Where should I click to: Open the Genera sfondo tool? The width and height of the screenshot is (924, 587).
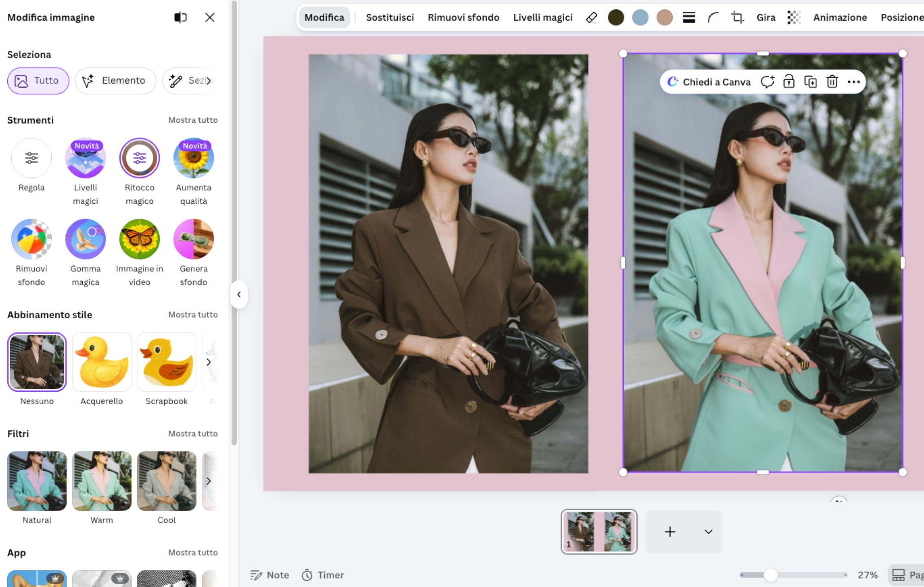(x=194, y=239)
